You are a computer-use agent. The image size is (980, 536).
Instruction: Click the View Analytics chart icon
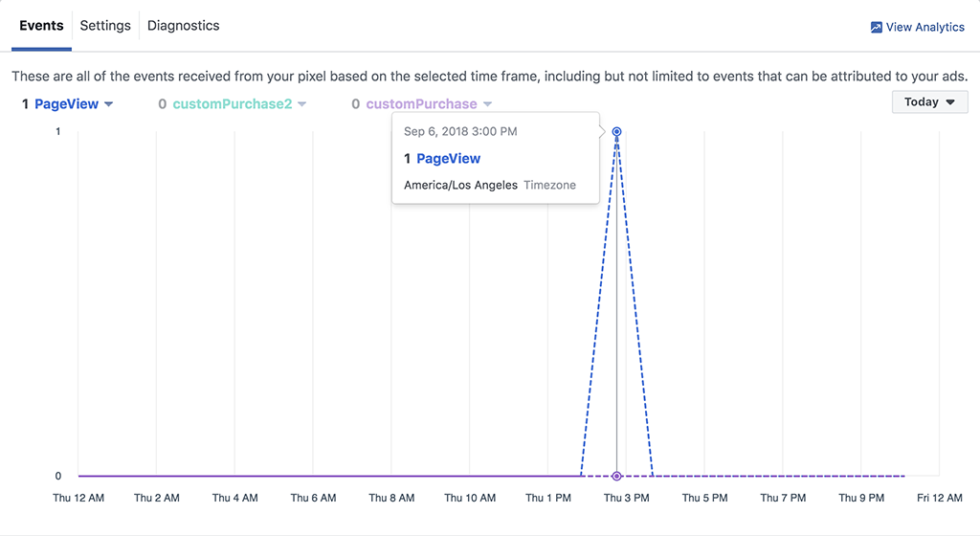point(877,27)
